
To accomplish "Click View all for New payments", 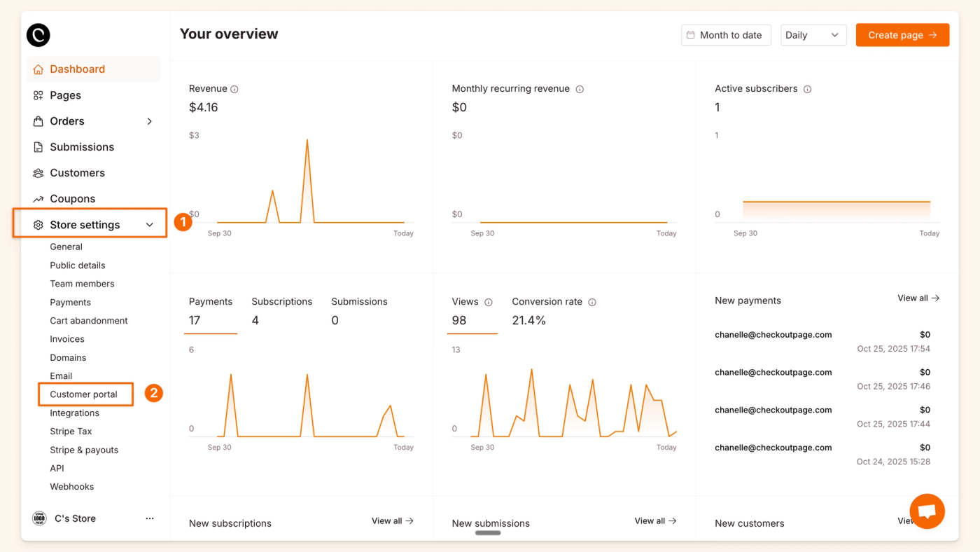I will (x=918, y=298).
